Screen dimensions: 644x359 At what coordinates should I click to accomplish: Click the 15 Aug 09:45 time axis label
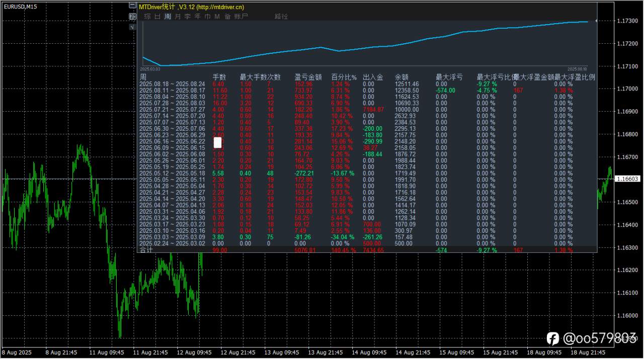[457, 353]
